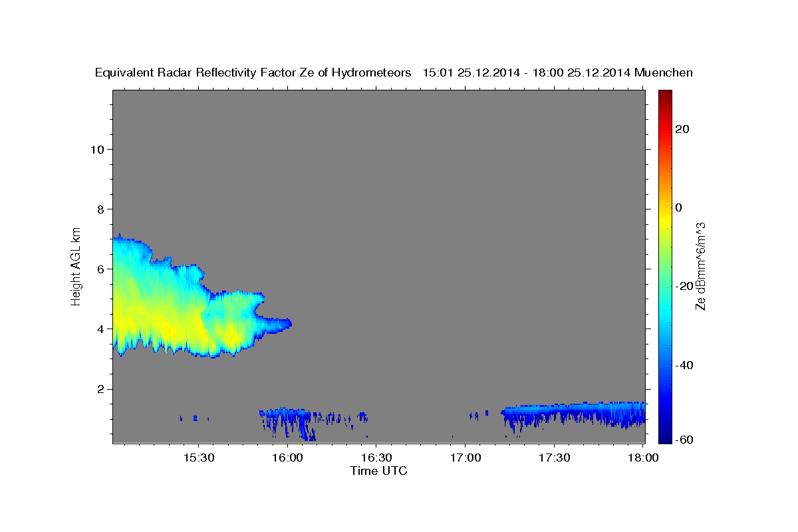Screen dimensions: 798x532
Task: Click the 18:00 time tick label
Action: pyautogui.click(x=642, y=458)
